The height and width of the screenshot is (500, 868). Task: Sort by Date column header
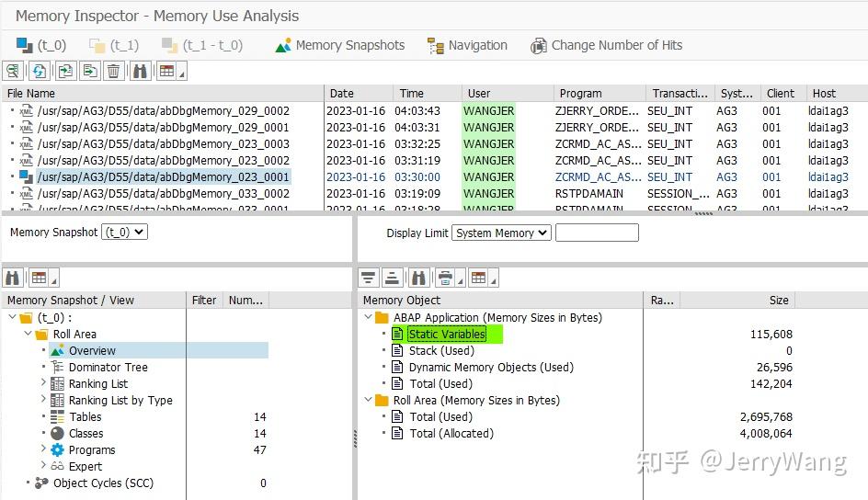point(359,94)
